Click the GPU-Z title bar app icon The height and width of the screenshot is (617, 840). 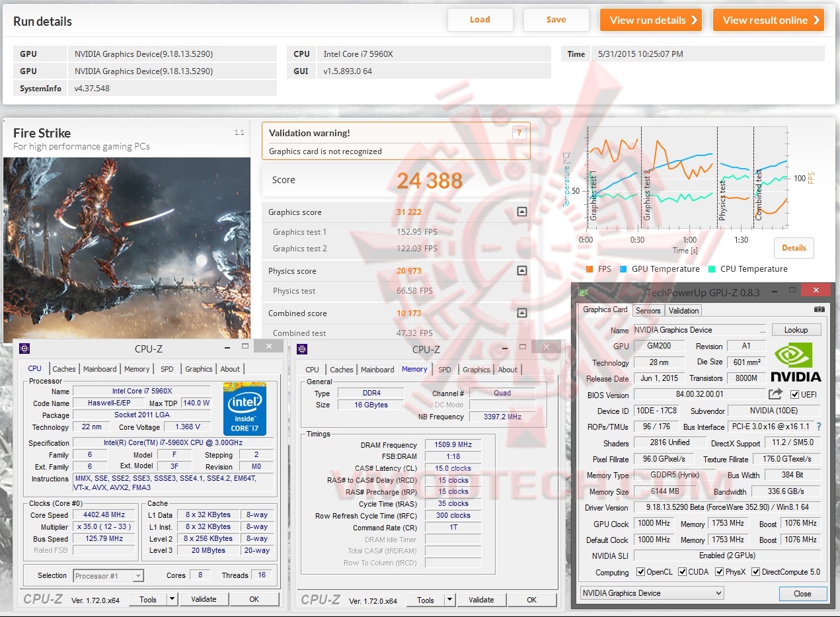[583, 292]
